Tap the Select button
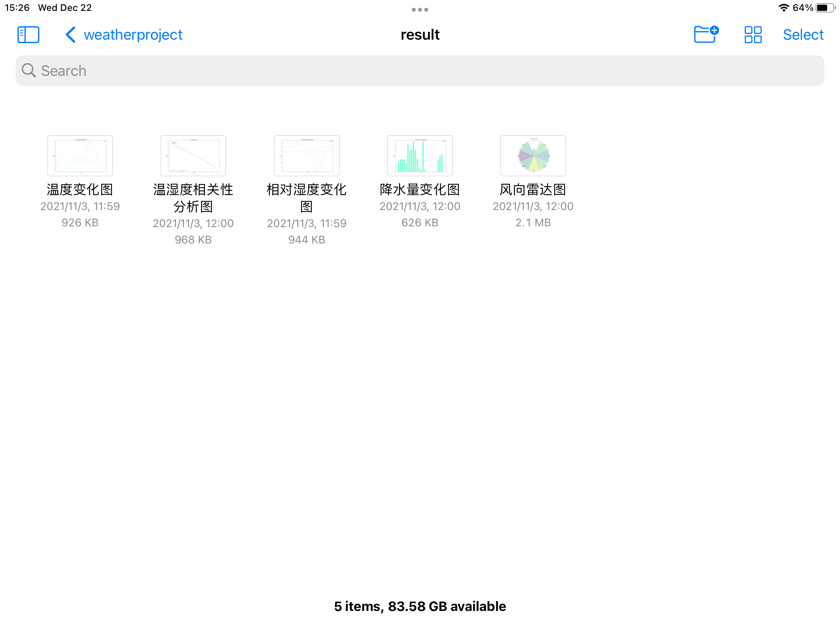Screen dimensions: 840x630 [803, 35]
